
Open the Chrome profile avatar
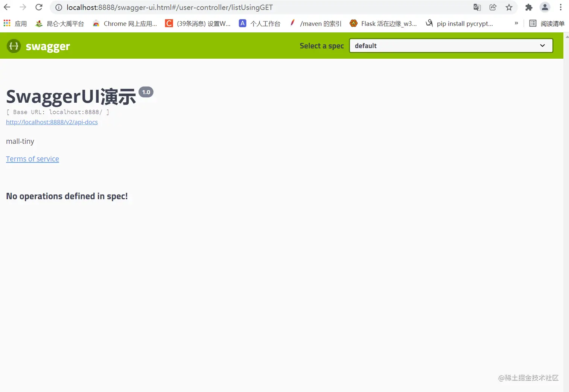[545, 7]
